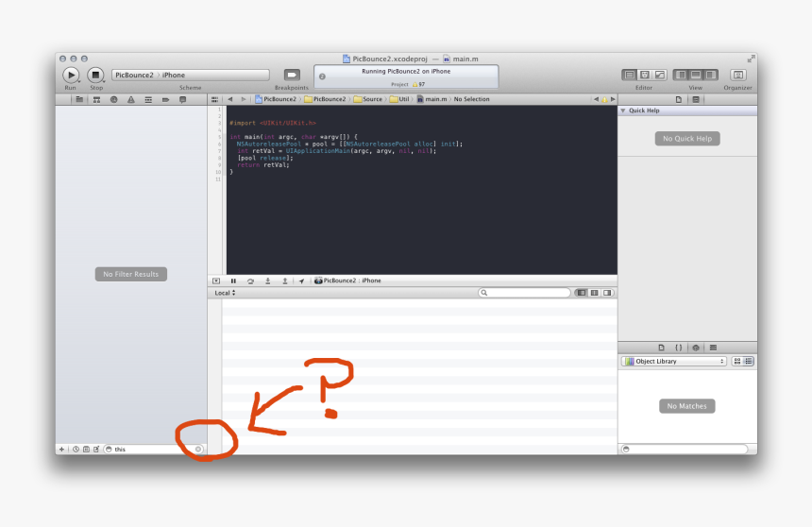The width and height of the screenshot is (812, 527).
Task: Show the File inspector tab
Action: (678, 99)
